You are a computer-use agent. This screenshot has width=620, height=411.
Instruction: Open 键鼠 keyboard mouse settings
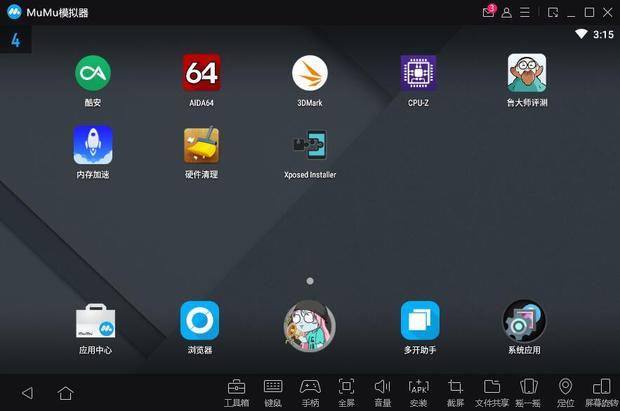[273, 391]
